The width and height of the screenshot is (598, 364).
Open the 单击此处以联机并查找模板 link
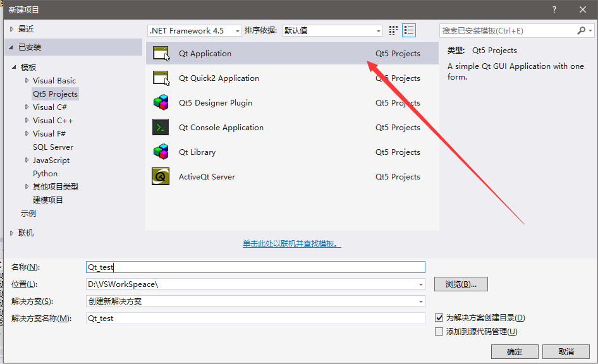[292, 244]
